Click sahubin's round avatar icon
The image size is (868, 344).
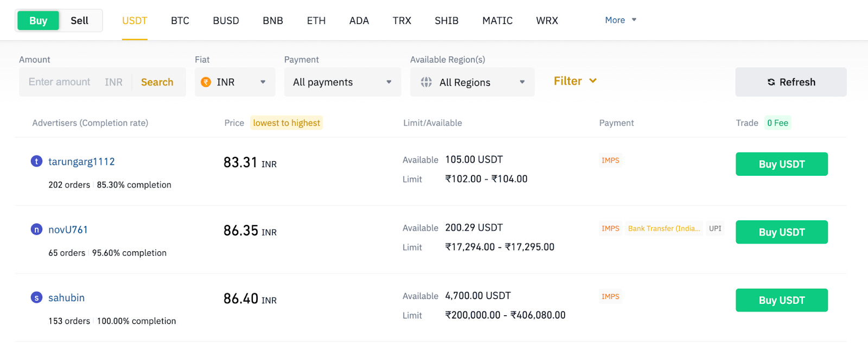36,297
